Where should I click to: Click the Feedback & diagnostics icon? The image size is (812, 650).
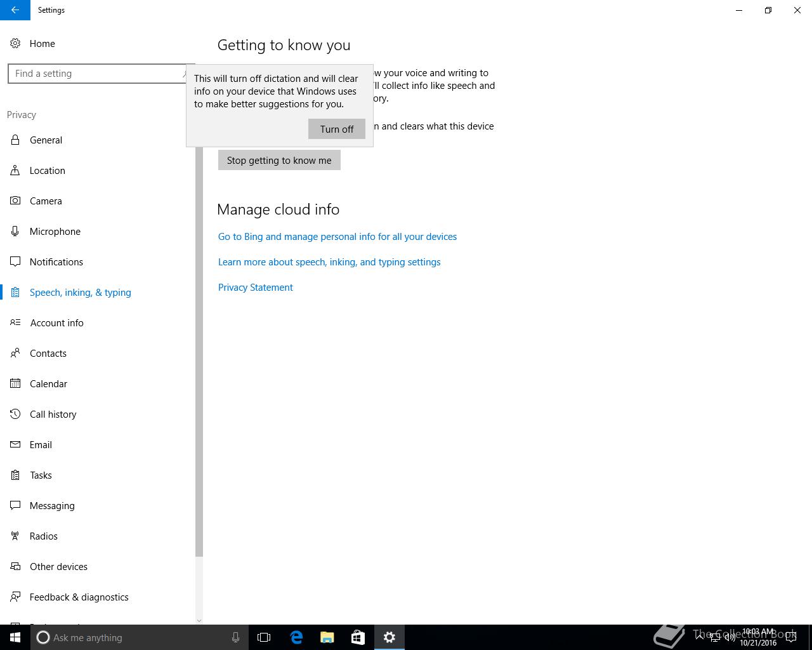point(15,597)
